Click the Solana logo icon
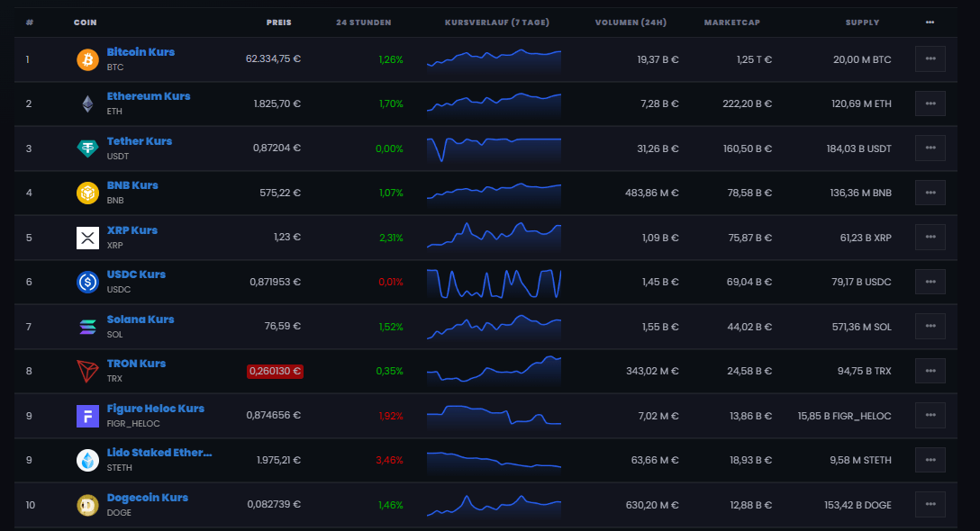The width and height of the screenshot is (980, 531). 87,327
